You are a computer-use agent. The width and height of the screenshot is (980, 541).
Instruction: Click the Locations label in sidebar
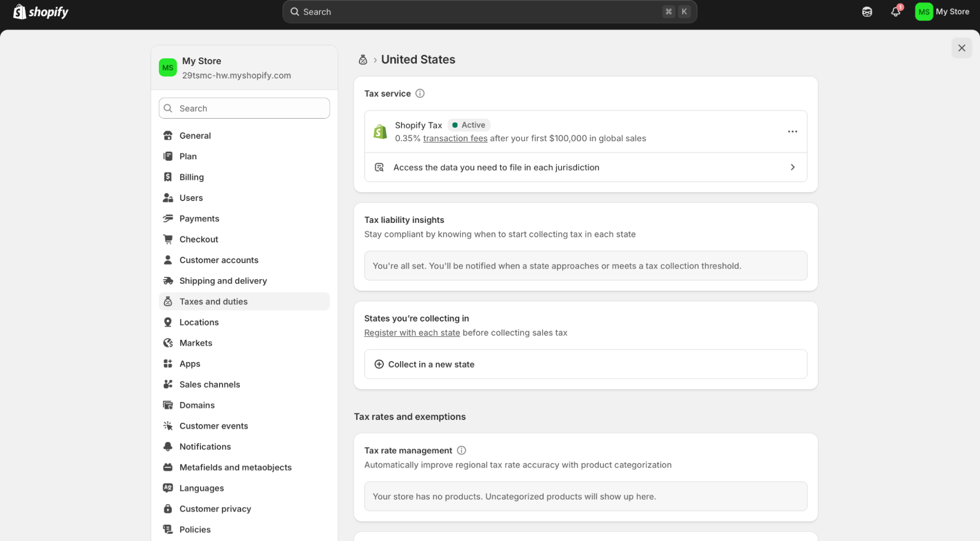click(x=199, y=322)
